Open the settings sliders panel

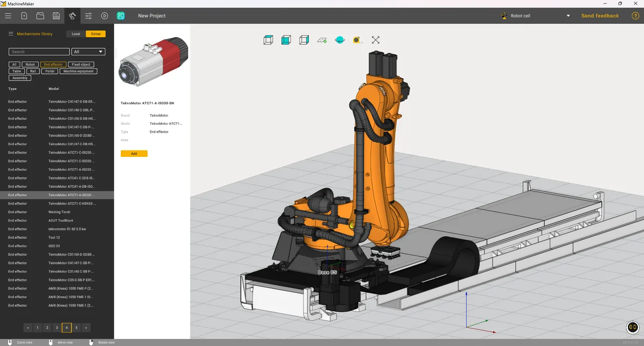tap(89, 16)
